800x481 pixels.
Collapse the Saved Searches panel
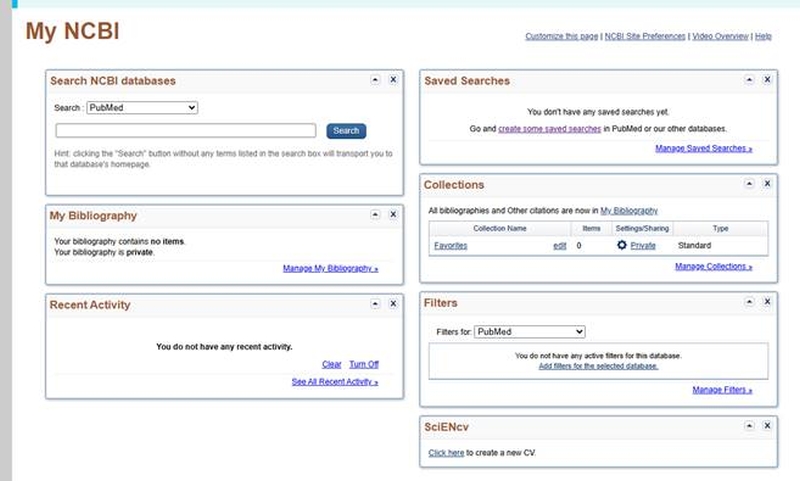pyautogui.click(x=749, y=80)
